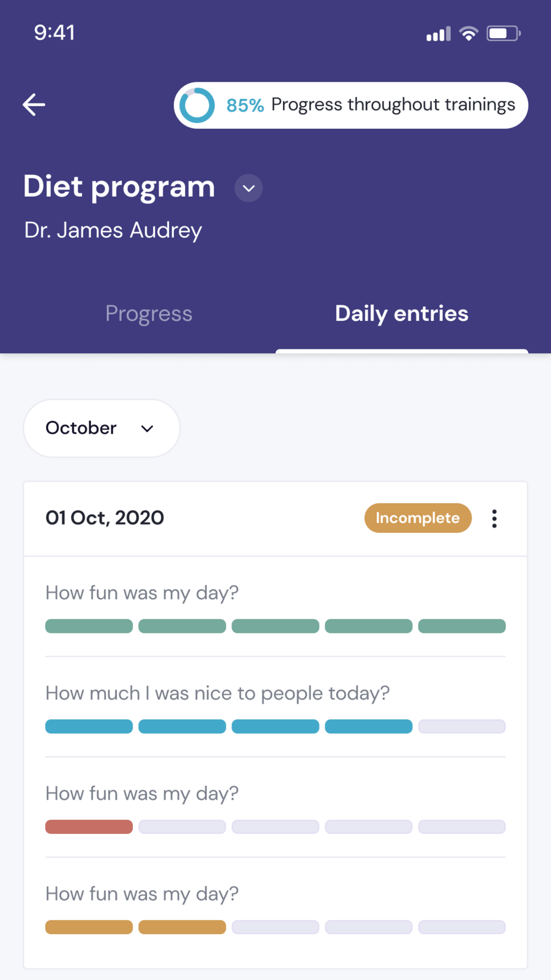Tap the battery status icon
The width and height of the screenshot is (551, 980).
(x=503, y=34)
